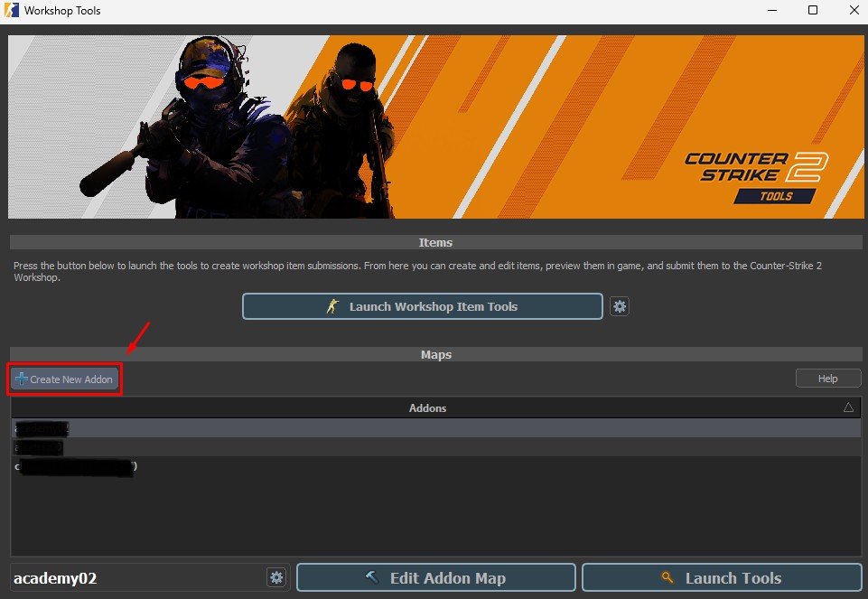Click the Create New Addon button
The width and height of the screenshot is (868, 599).
pos(65,379)
